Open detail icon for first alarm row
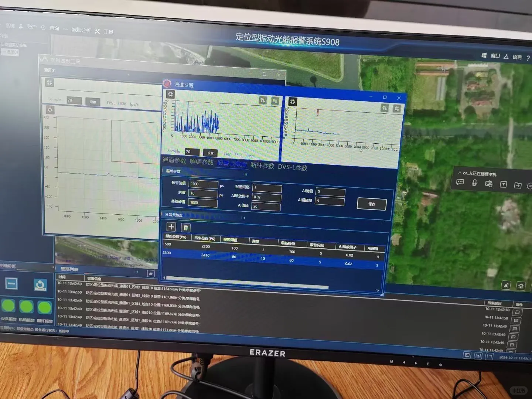Screen dimensions: 532x399 click(517, 313)
